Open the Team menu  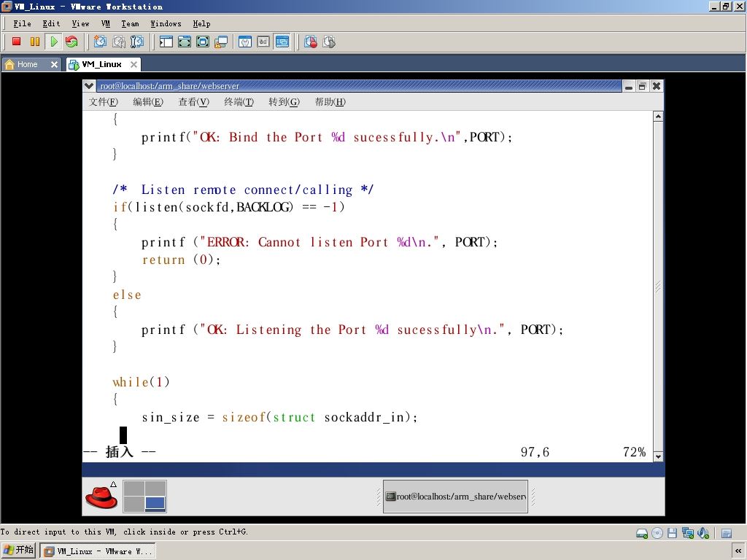(x=130, y=23)
